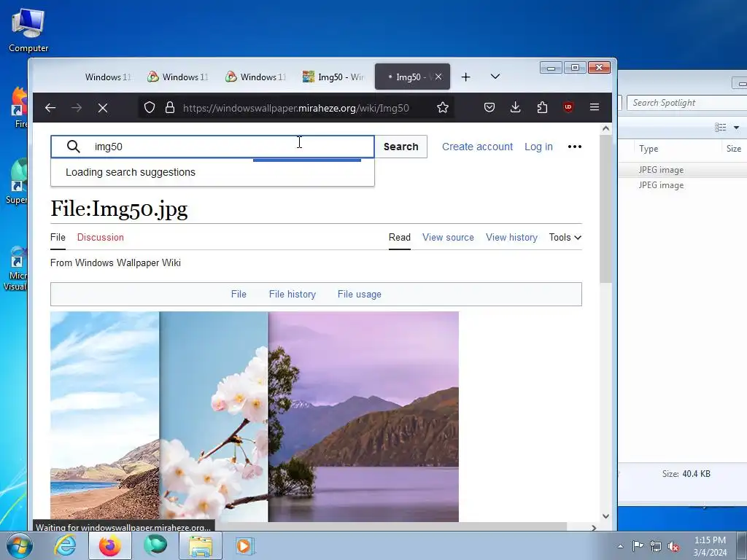Click the horizontal scroll right arrow
The width and height of the screenshot is (747, 560).
coord(594,528)
